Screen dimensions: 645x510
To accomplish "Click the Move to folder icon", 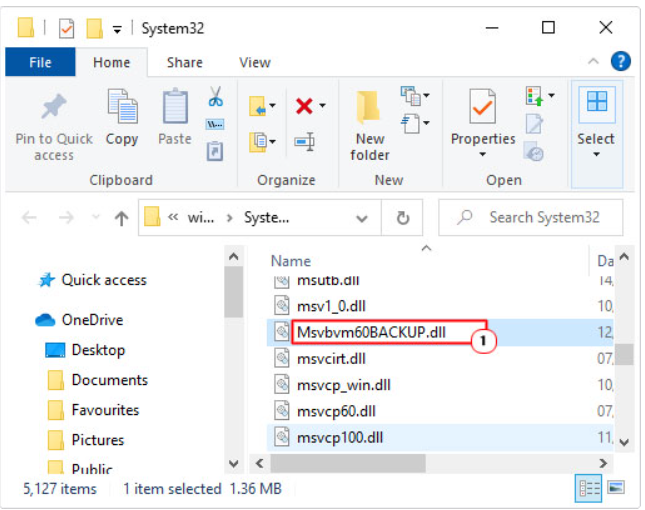I will click(258, 106).
